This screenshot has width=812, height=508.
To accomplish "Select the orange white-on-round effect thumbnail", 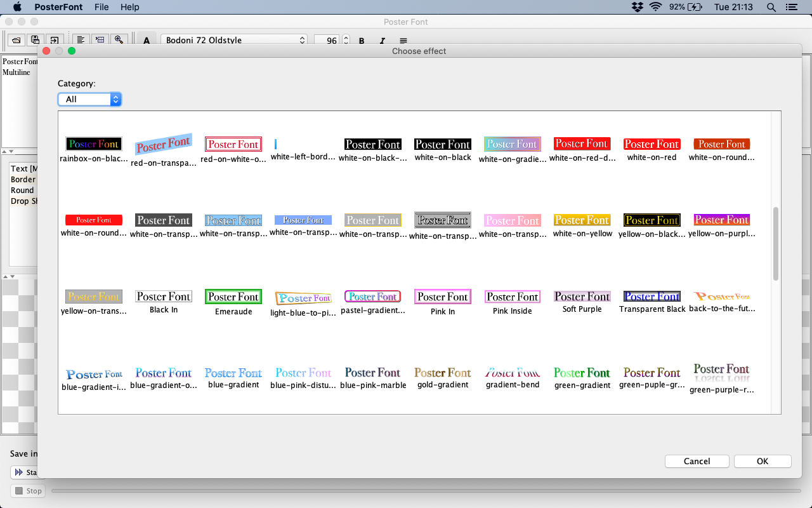I will 722,144.
